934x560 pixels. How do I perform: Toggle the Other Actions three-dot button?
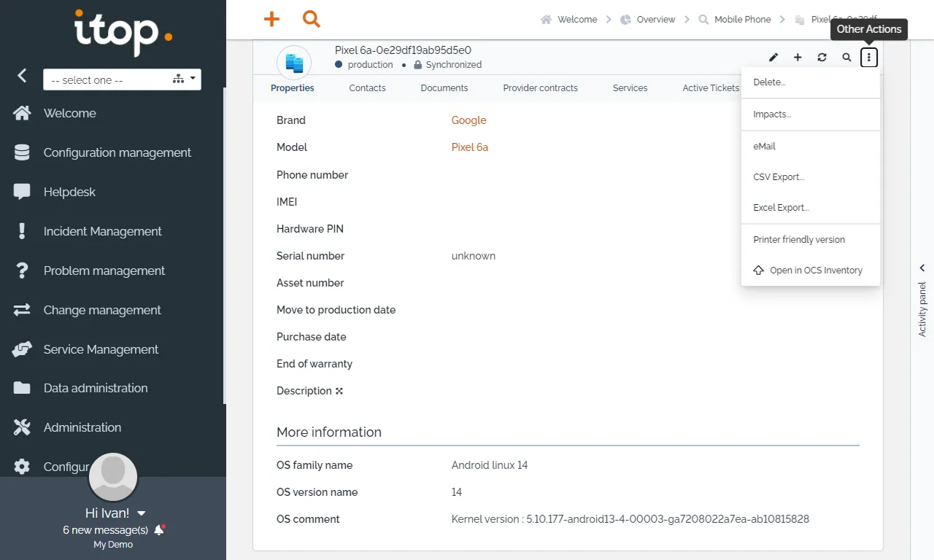(x=868, y=57)
